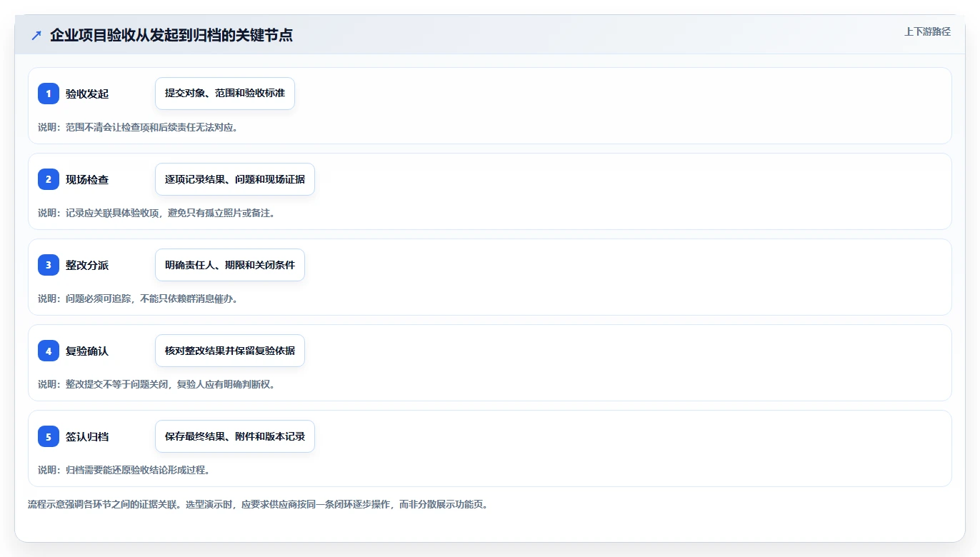Click the heading 企业项目验收从发起到归档的关键节点

(x=171, y=36)
